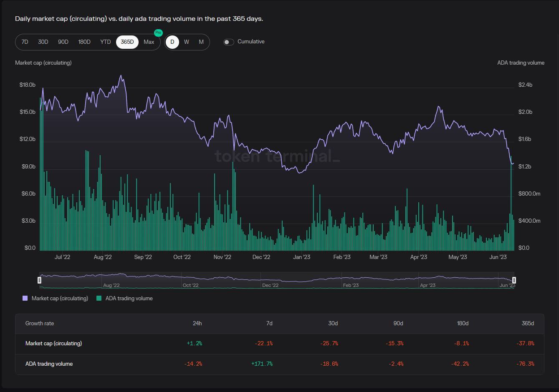
Task: Click the left range slider handle
Action: coord(40,280)
